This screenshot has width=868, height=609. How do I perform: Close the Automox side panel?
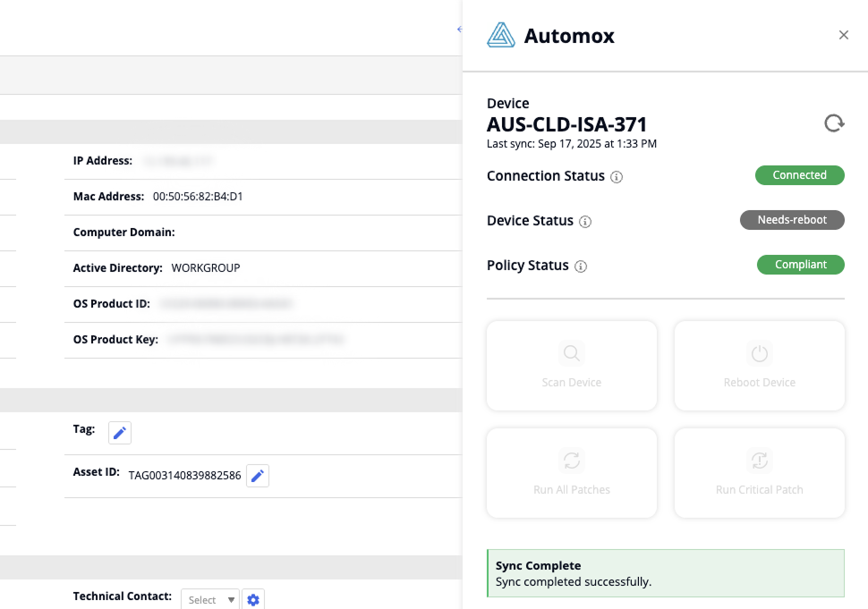[x=844, y=35]
